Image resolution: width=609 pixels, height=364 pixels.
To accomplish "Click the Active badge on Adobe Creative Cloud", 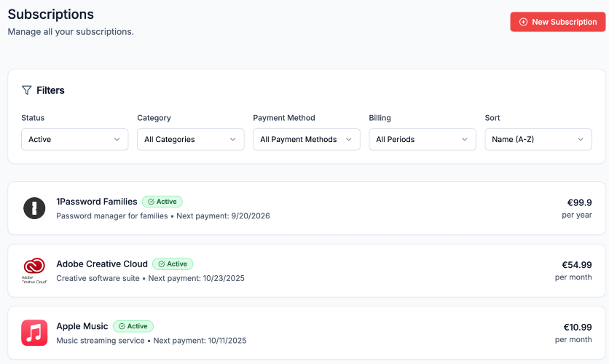I will (173, 264).
